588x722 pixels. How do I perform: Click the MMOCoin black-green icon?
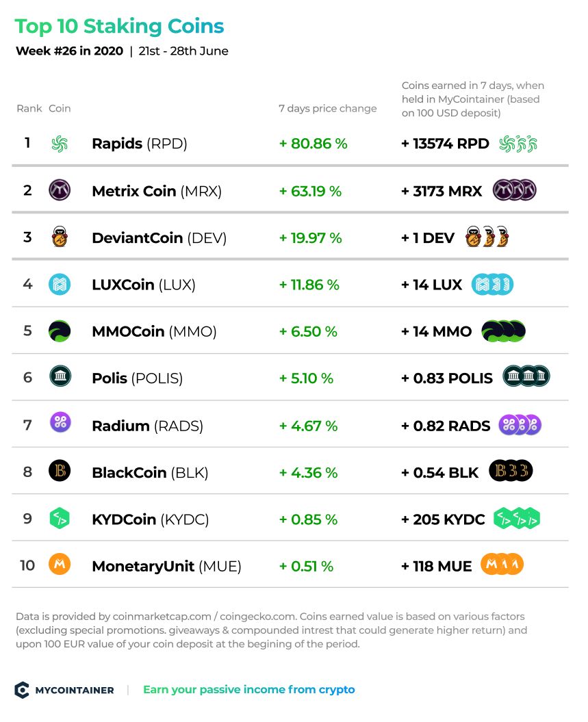60,331
